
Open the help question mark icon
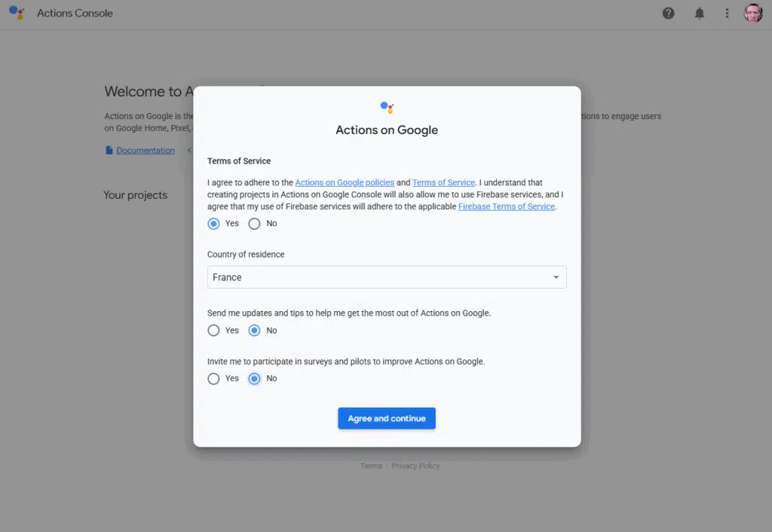(x=668, y=13)
